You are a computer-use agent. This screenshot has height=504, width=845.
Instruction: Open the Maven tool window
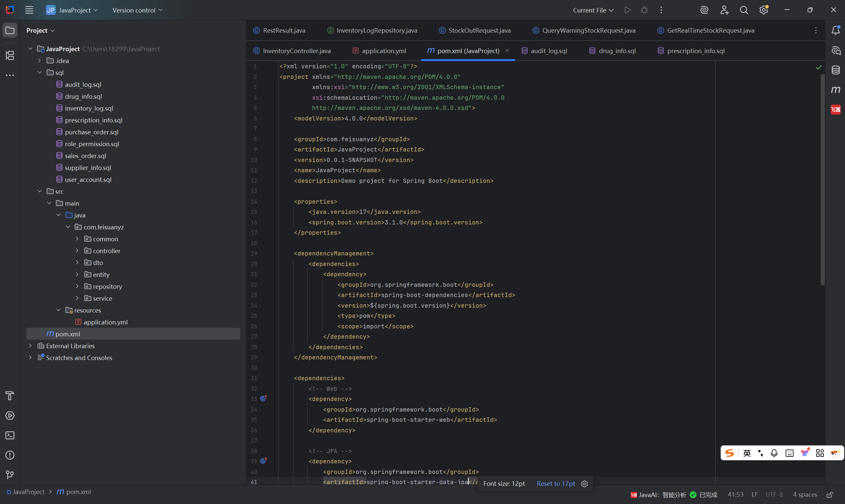coord(835,90)
